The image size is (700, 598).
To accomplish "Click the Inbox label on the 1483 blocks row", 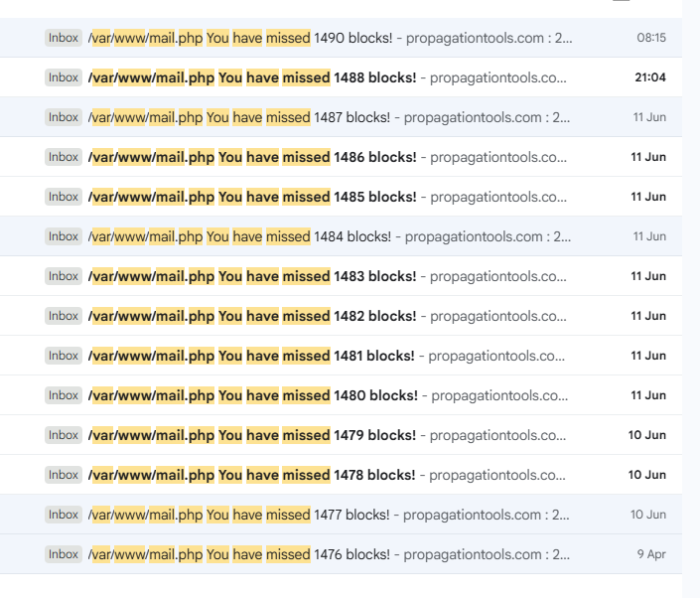I will (64, 276).
